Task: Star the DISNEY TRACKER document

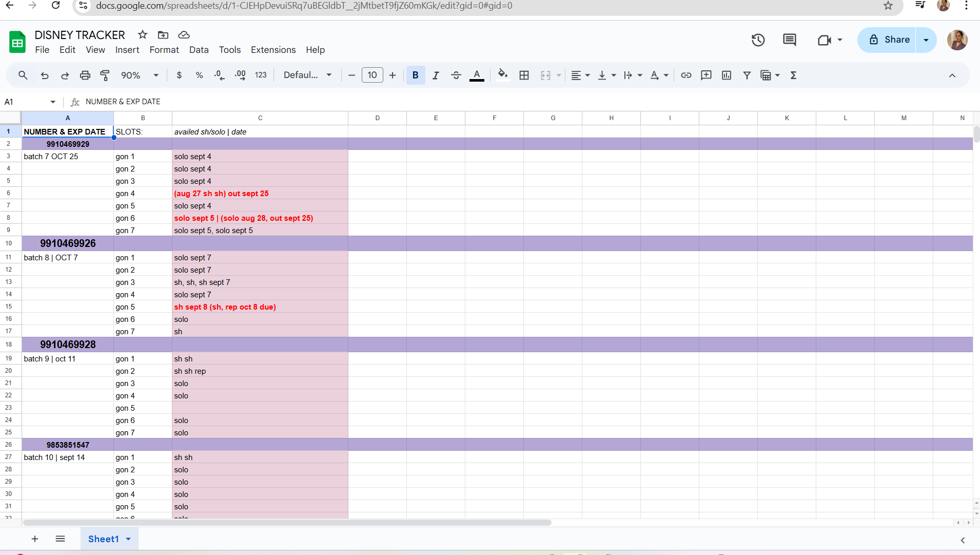Action: pos(143,35)
